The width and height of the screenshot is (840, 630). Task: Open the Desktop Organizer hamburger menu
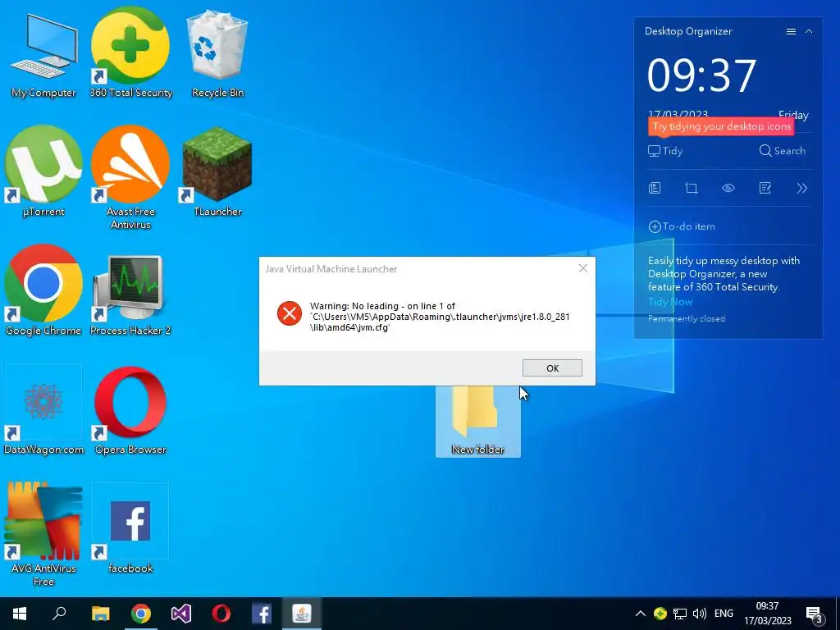point(791,32)
